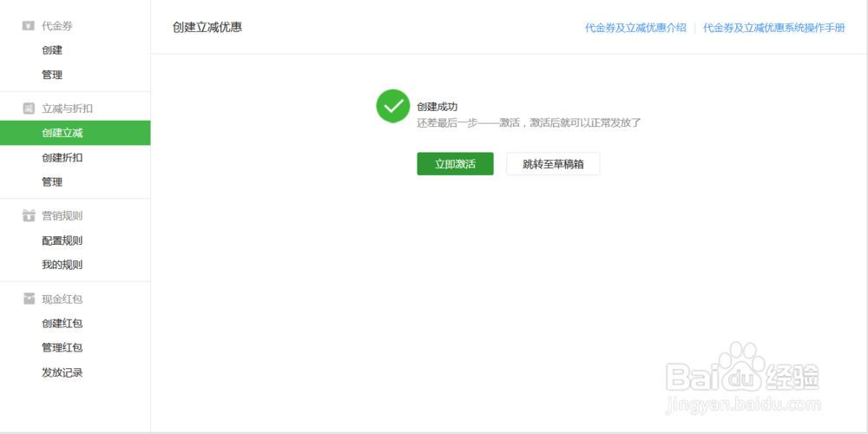Click the green success checkmark icon

(x=393, y=106)
